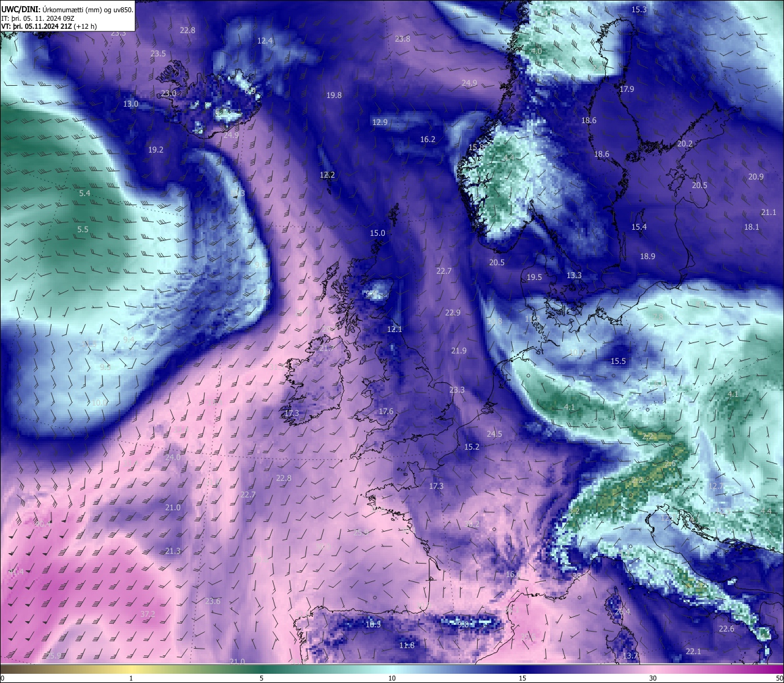Viewport: 784px width, 683px height.
Task: Click the 15.5 value over Germany
Action: (x=619, y=361)
